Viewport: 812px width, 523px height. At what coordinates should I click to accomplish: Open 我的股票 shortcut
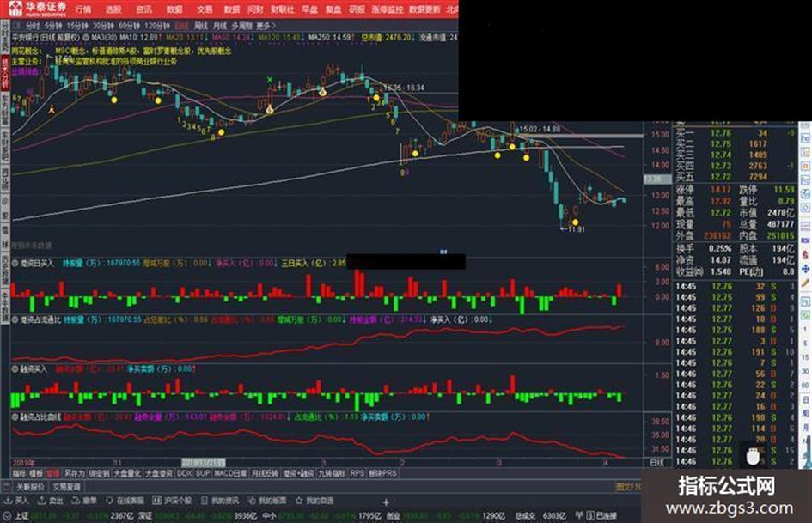[x=267, y=501]
